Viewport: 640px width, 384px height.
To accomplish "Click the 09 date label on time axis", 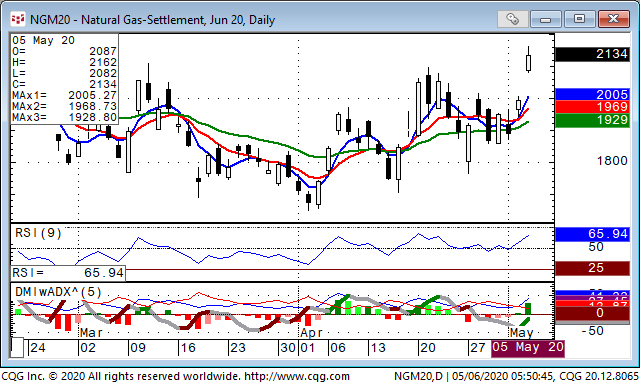I will (138, 348).
